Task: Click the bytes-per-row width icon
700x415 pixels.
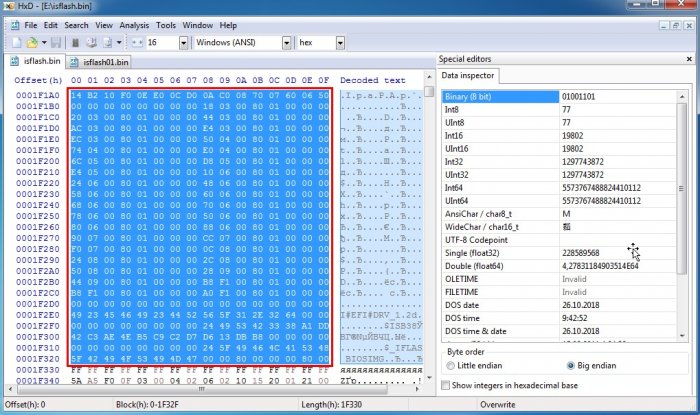Action: (137, 42)
